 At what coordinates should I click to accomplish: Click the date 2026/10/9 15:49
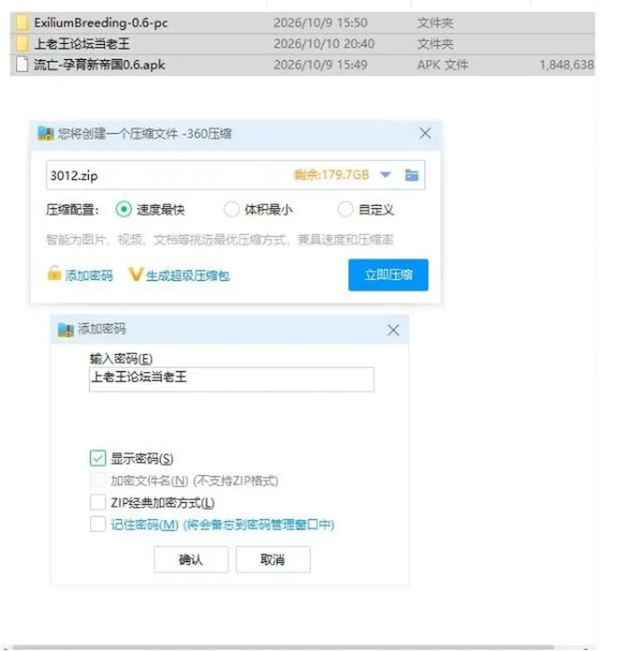321,65
